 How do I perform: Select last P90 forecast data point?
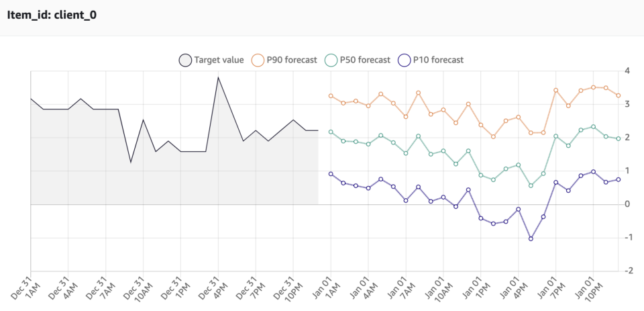click(x=618, y=95)
